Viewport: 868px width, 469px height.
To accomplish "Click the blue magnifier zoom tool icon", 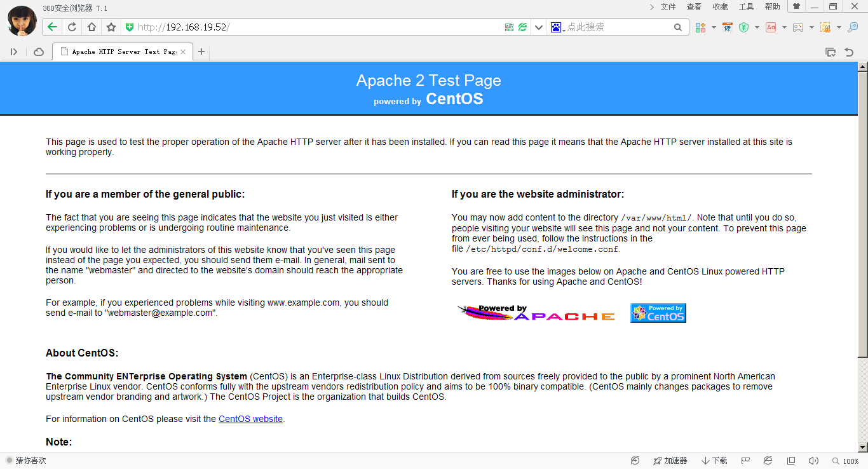I will point(853,27).
